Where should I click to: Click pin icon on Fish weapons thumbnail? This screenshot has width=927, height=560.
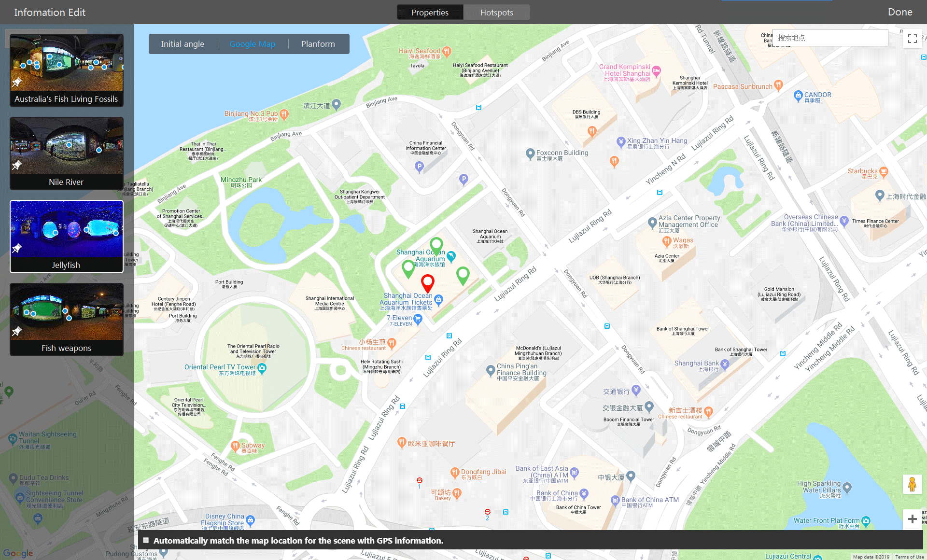point(17,331)
